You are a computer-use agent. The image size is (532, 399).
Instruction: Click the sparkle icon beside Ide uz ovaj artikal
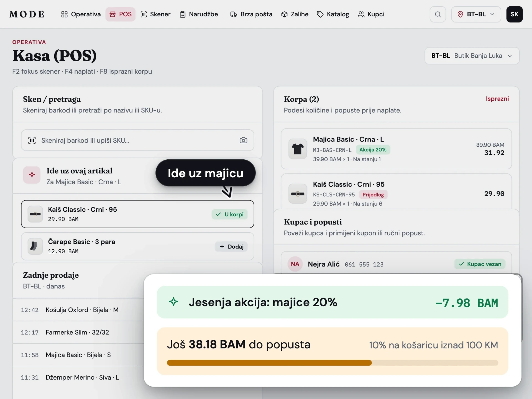(32, 175)
